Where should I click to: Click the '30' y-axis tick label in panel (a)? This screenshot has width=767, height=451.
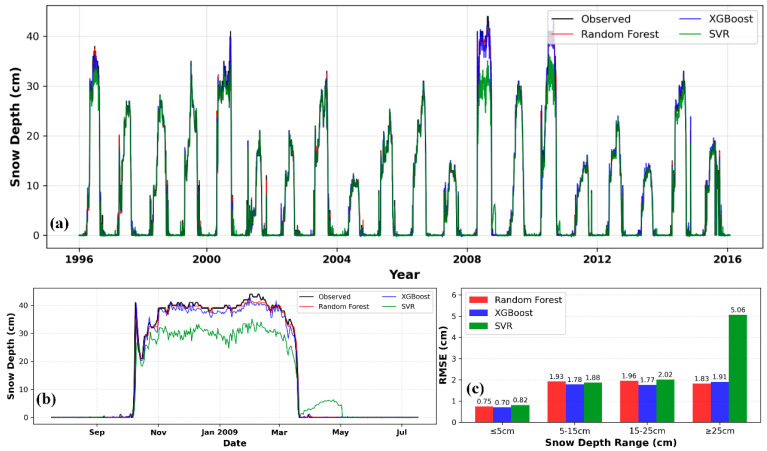[33, 86]
